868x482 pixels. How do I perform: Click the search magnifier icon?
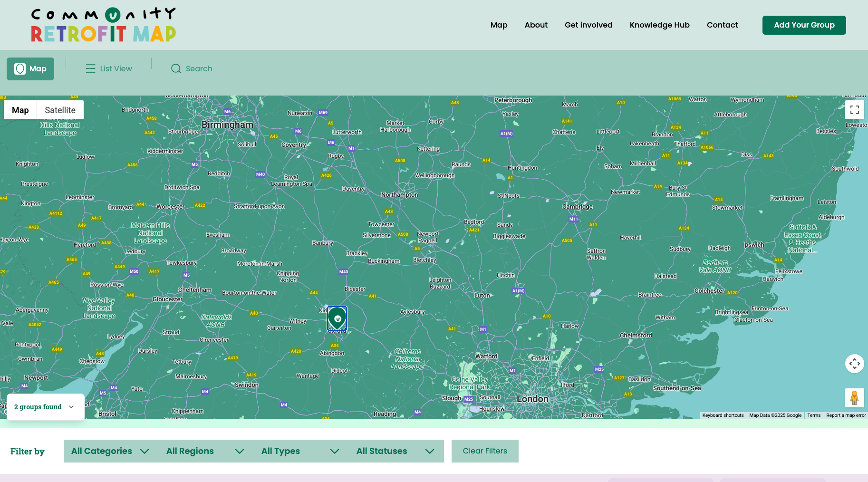click(x=176, y=68)
